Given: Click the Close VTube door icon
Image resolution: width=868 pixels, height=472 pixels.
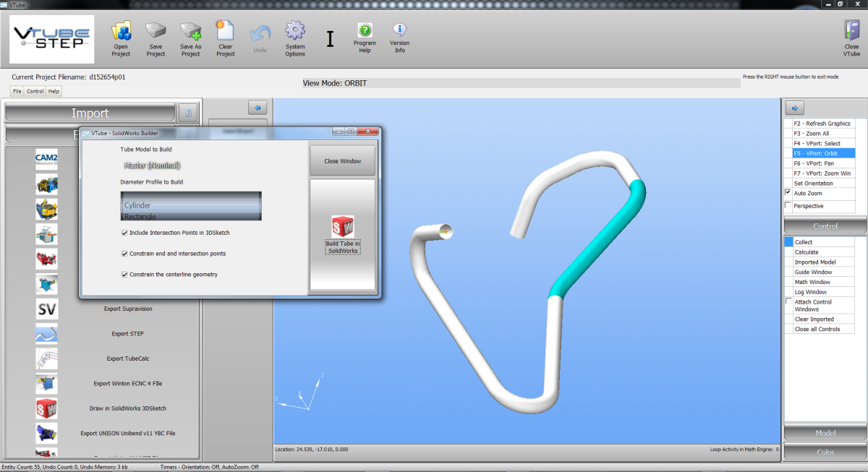Looking at the screenshot, I should coord(851,32).
